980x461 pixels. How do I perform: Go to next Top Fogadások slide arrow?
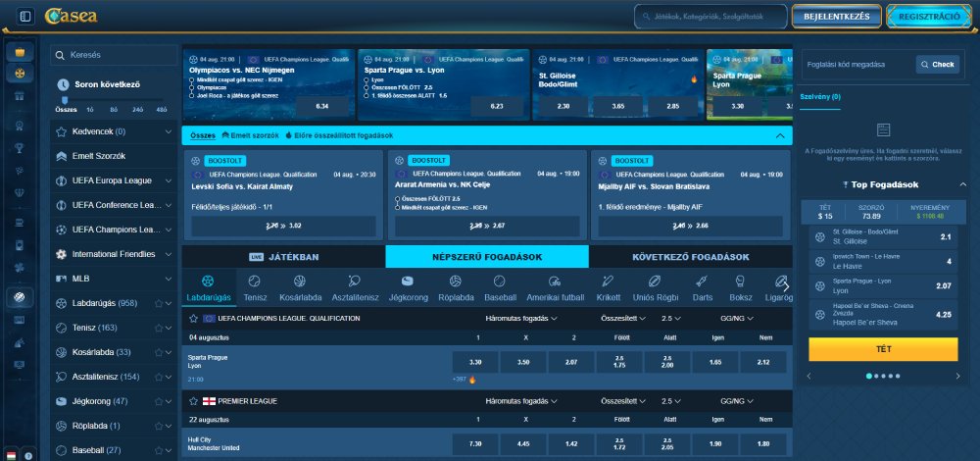(957, 376)
